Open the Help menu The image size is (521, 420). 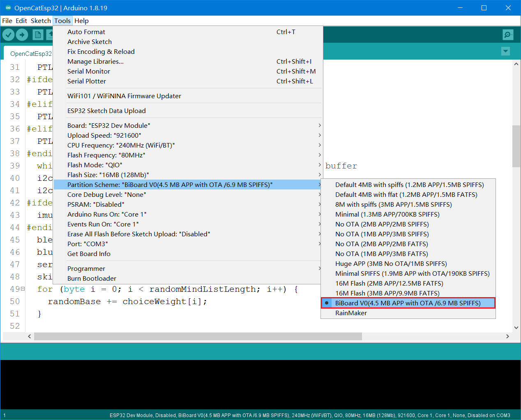(x=81, y=21)
